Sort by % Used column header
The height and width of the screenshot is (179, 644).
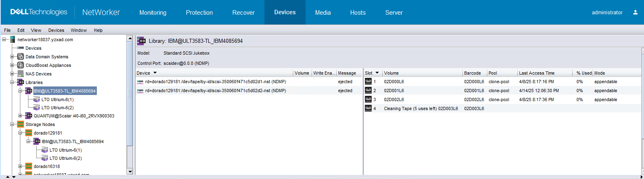pyautogui.click(x=584, y=73)
